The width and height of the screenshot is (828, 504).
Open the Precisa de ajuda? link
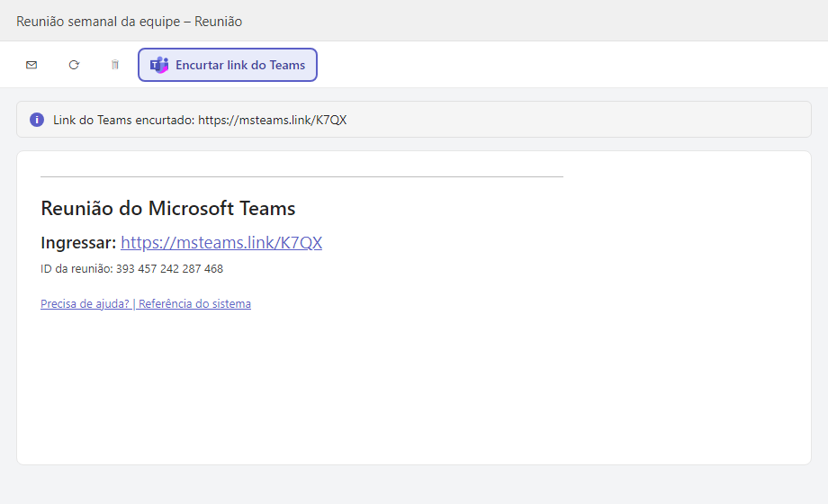tap(85, 304)
